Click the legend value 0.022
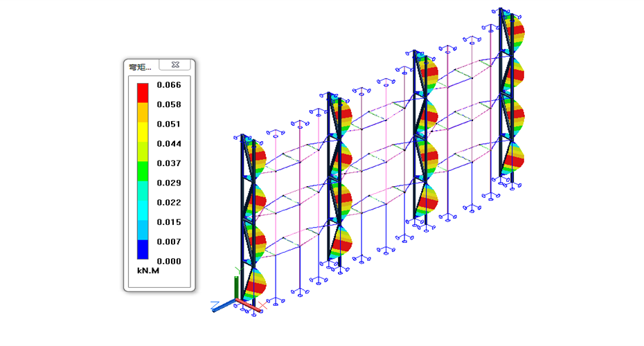Screen dimensions: 644x346 coord(169,202)
